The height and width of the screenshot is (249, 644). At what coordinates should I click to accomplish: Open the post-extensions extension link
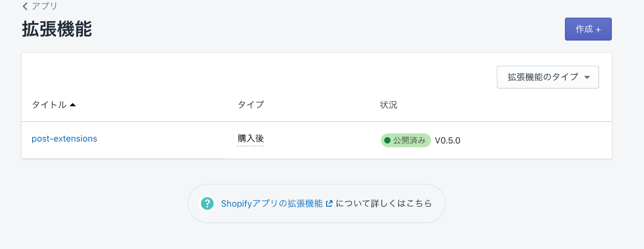tap(64, 139)
